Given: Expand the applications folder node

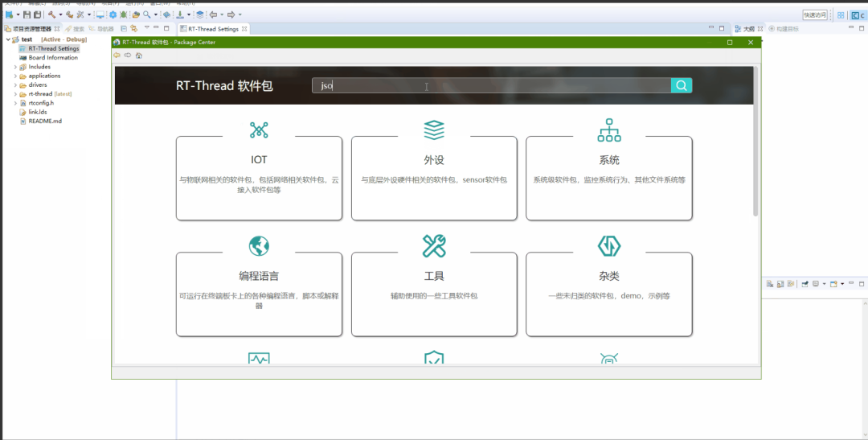Looking at the screenshot, I should click(x=14, y=76).
